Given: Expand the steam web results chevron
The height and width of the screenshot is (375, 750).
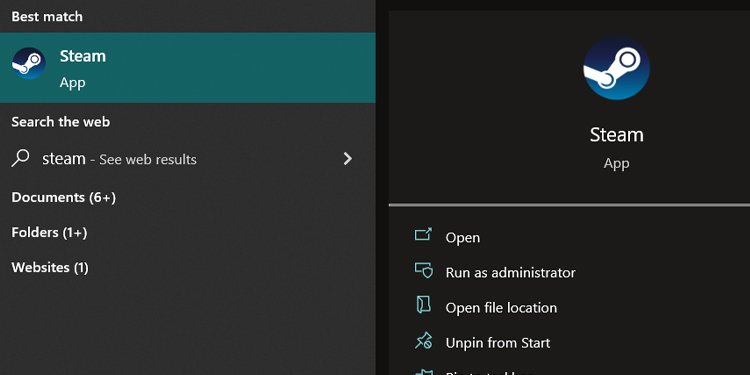Looking at the screenshot, I should (348, 159).
